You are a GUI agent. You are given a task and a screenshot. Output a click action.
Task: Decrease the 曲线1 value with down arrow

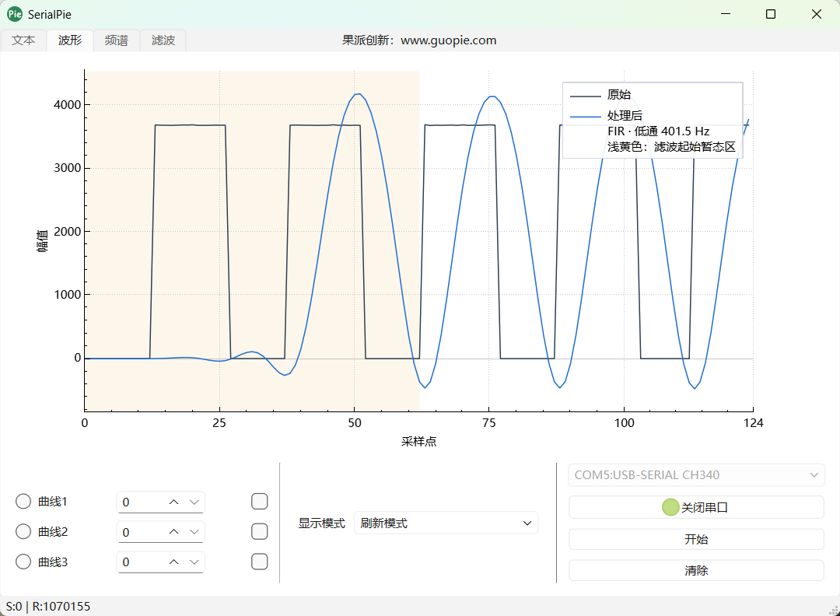pos(194,502)
